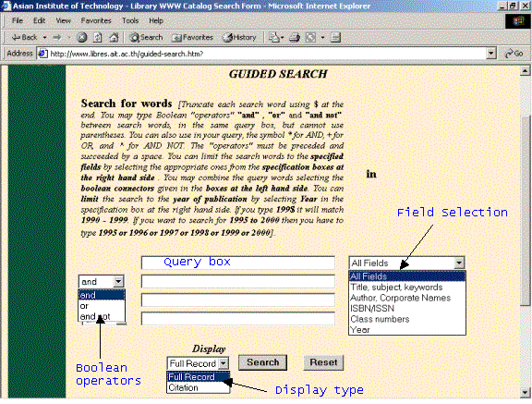The image size is (532, 404).
Task: Open the Search pane toolbar button
Action: tap(147, 37)
